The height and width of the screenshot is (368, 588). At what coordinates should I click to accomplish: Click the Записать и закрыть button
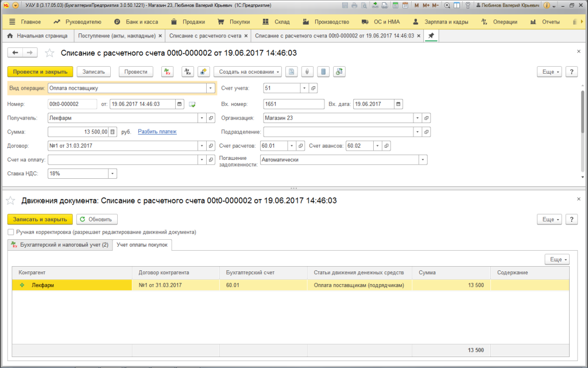click(40, 219)
